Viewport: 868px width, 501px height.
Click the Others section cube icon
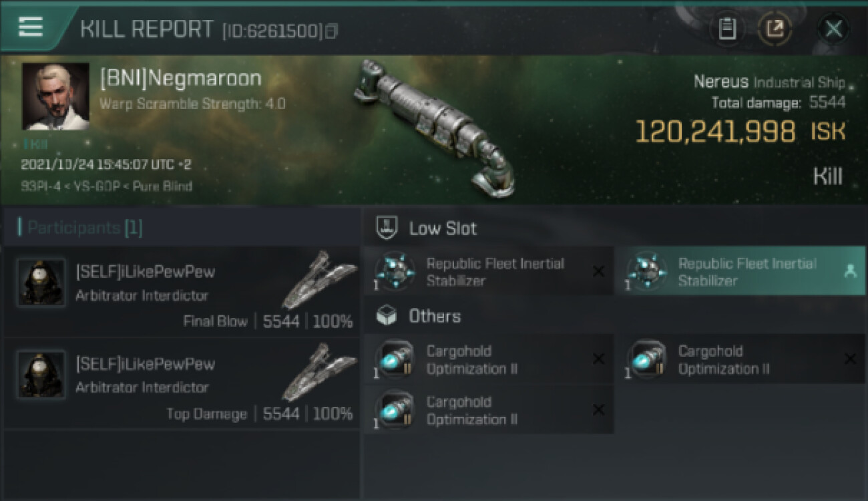click(387, 316)
